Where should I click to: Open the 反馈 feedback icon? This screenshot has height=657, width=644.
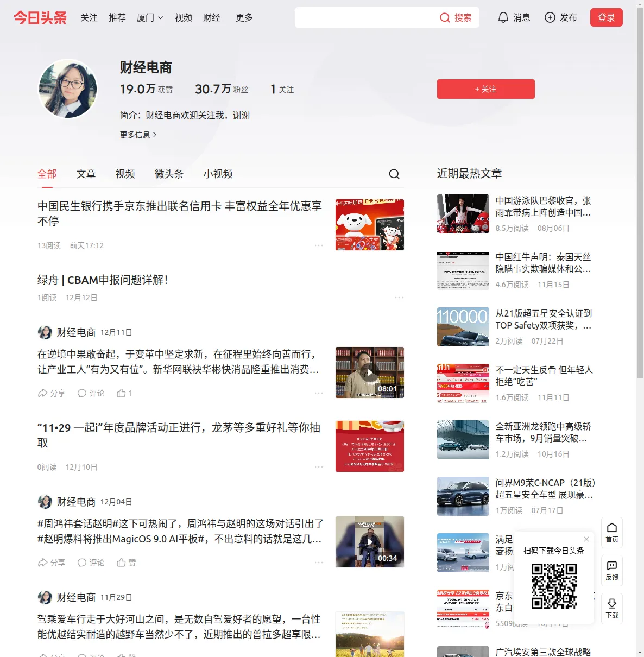point(612,571)
